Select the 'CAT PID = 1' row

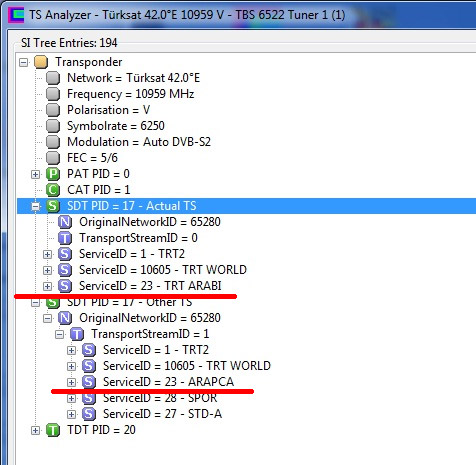[99, 190]
